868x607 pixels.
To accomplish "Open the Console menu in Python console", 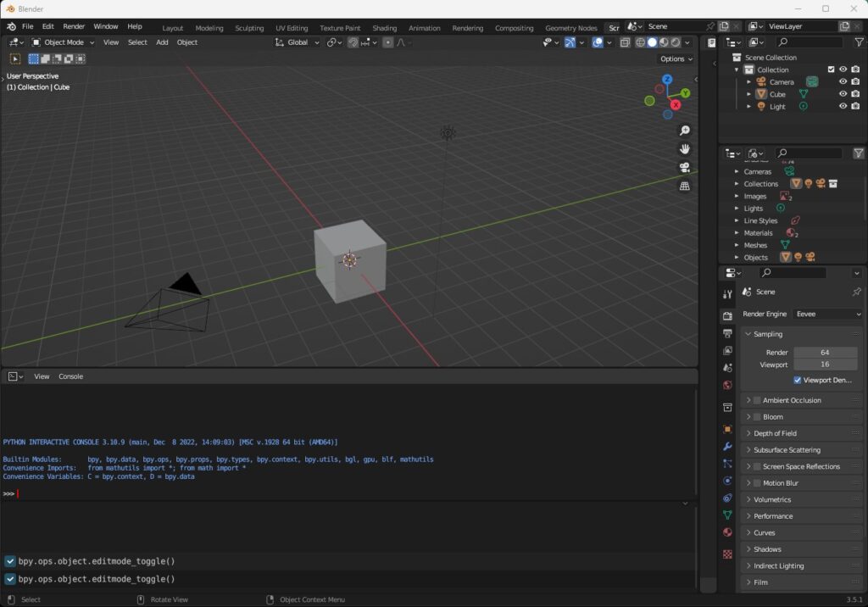I will pyautogui.click(x=70, y=376).
